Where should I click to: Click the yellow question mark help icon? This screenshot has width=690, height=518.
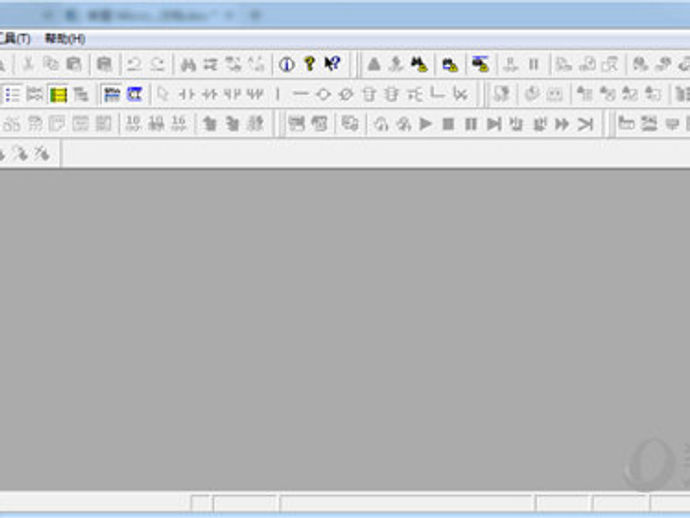tap(310, 64)
